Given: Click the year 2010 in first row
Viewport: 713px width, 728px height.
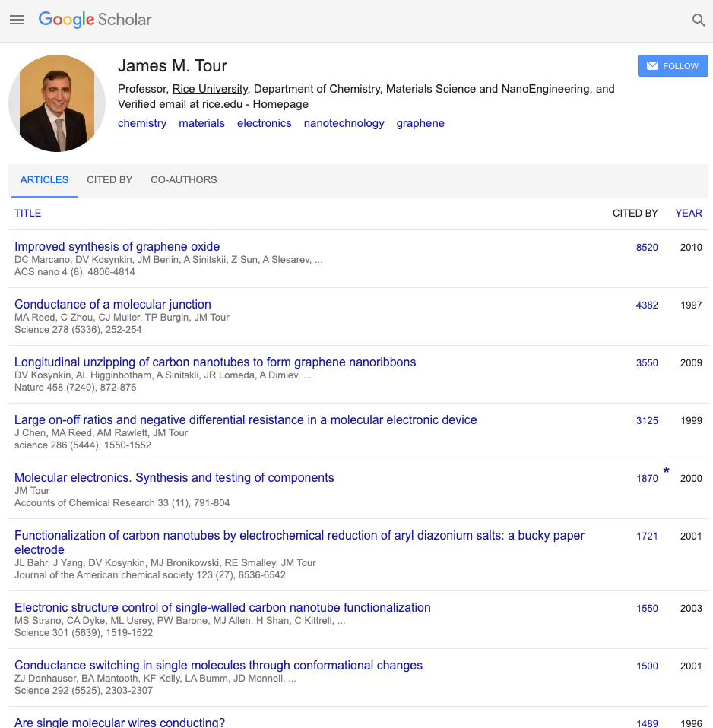Looking at the screenshot, I should point(691,248).
